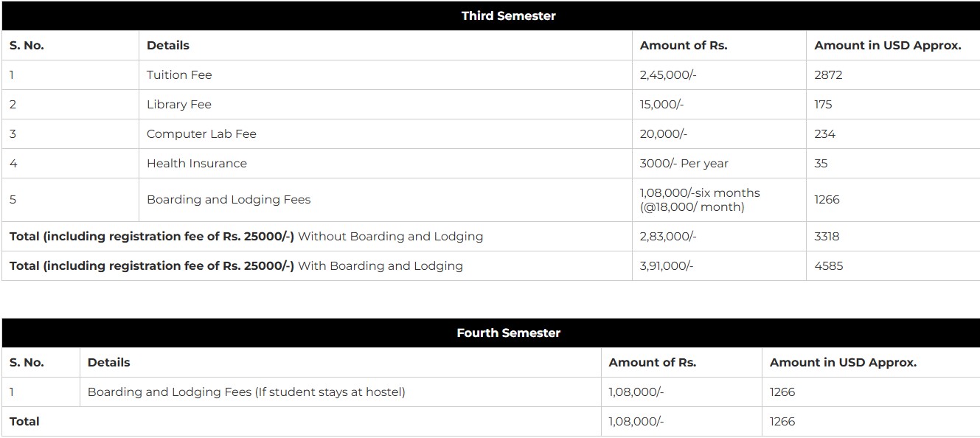Screen dimensions: 980x438
Task: Click the 2872 USD tuition value
Action: coord(828,74)
